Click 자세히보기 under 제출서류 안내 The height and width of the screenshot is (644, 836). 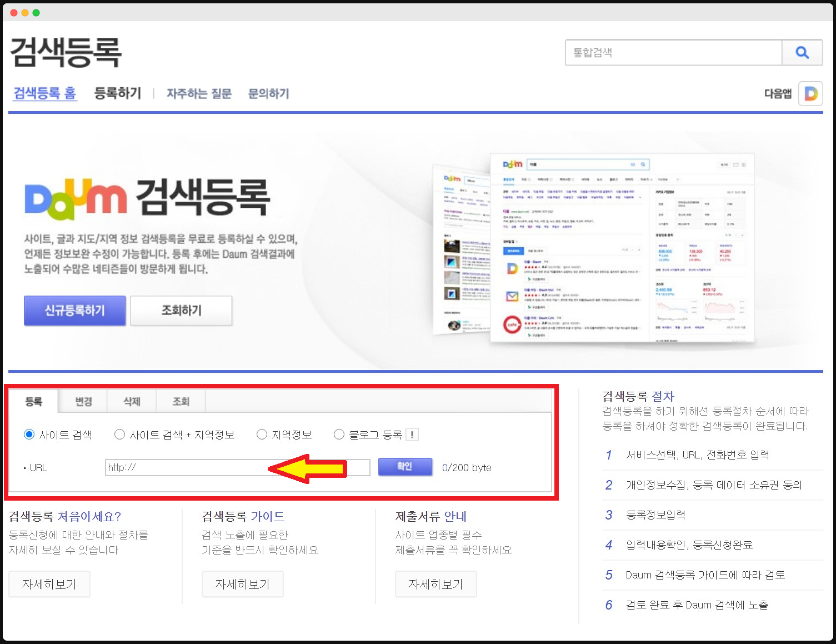[436, 584]
